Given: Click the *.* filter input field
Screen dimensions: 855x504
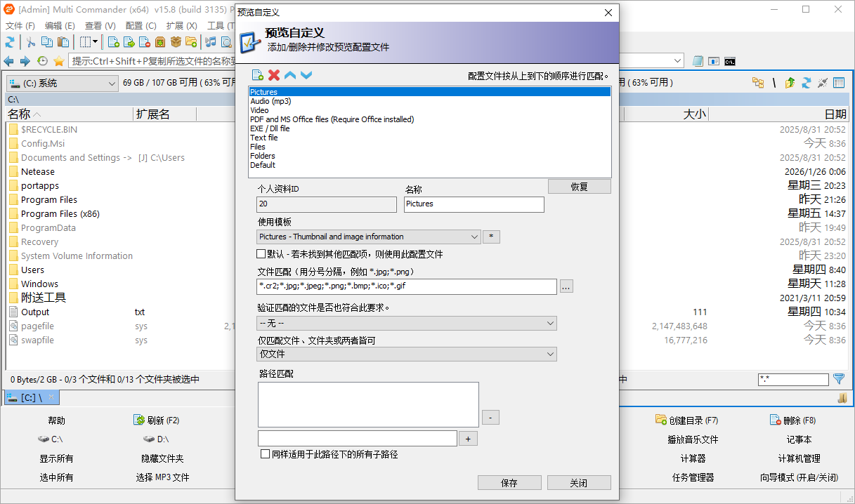Looking at the screenshot, I should (793, 378).
